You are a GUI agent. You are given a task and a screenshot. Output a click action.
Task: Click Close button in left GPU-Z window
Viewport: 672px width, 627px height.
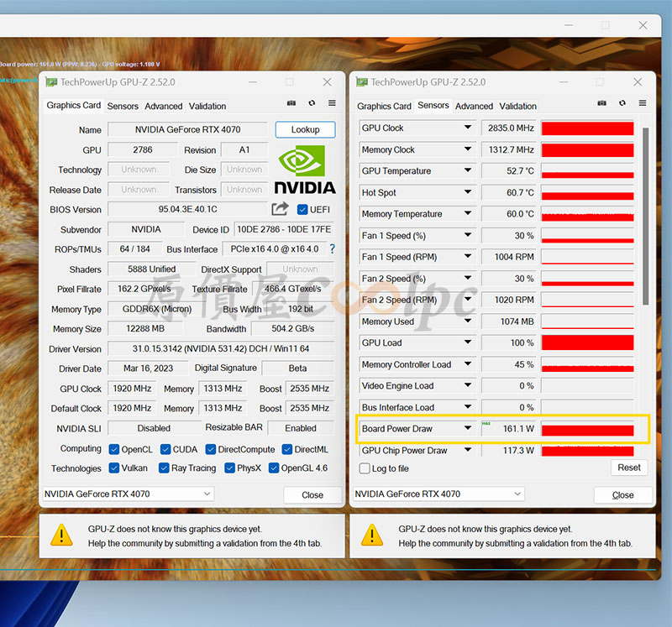(312, 494)
